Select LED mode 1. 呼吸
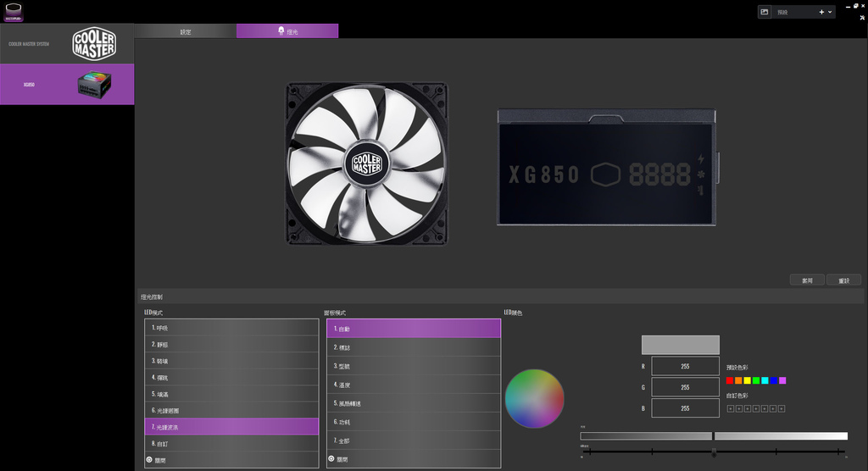The height and width of the screenshot is (471, 868). (x=231, y=328)
